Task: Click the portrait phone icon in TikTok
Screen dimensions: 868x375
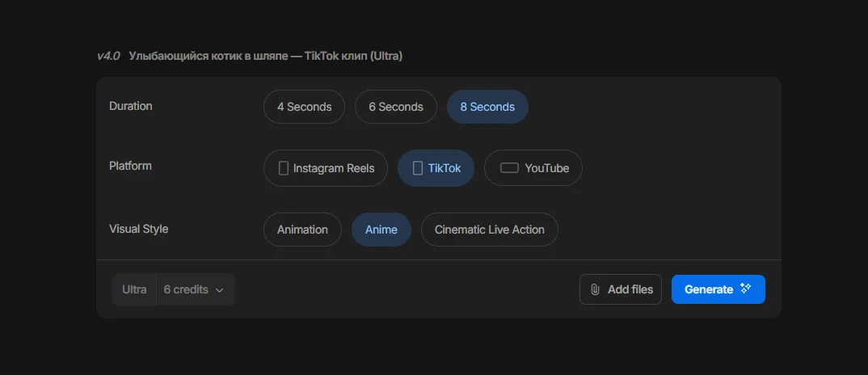Action: [x=418, y=168]
